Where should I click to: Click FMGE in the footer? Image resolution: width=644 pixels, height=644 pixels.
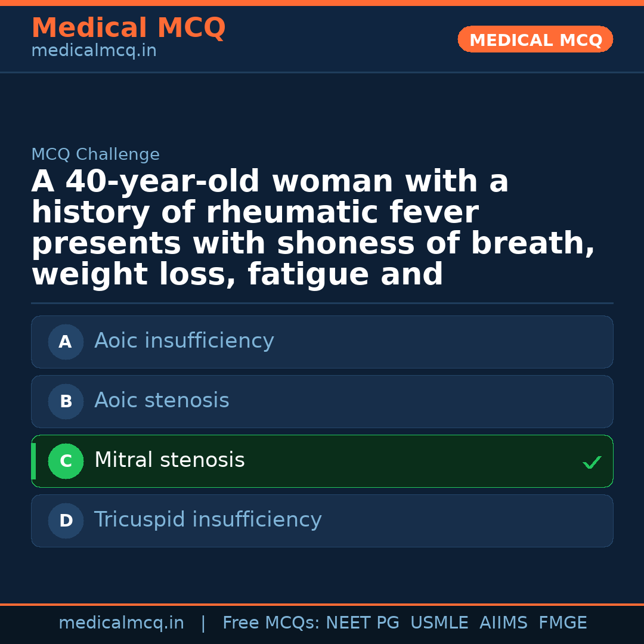[563, 623]
